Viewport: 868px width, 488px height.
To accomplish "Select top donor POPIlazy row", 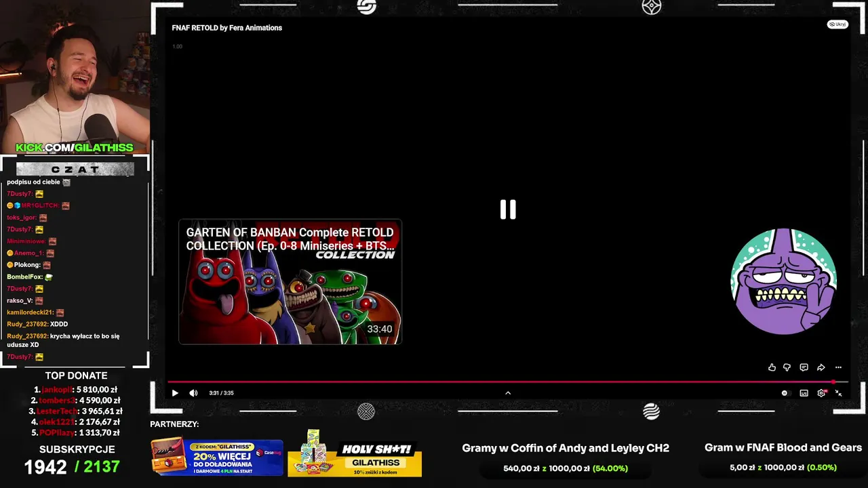I will pyautogui.click(x=76, y=433).
